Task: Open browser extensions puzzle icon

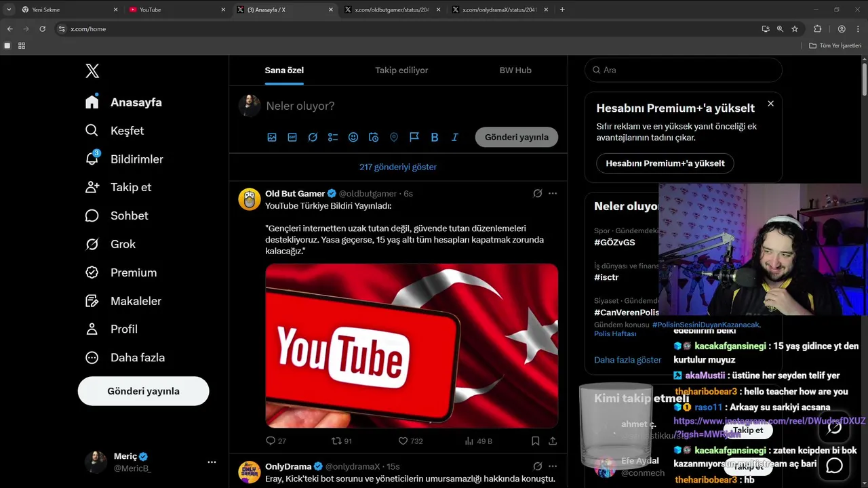Action: pyautogui.click(x=817, y=29)
